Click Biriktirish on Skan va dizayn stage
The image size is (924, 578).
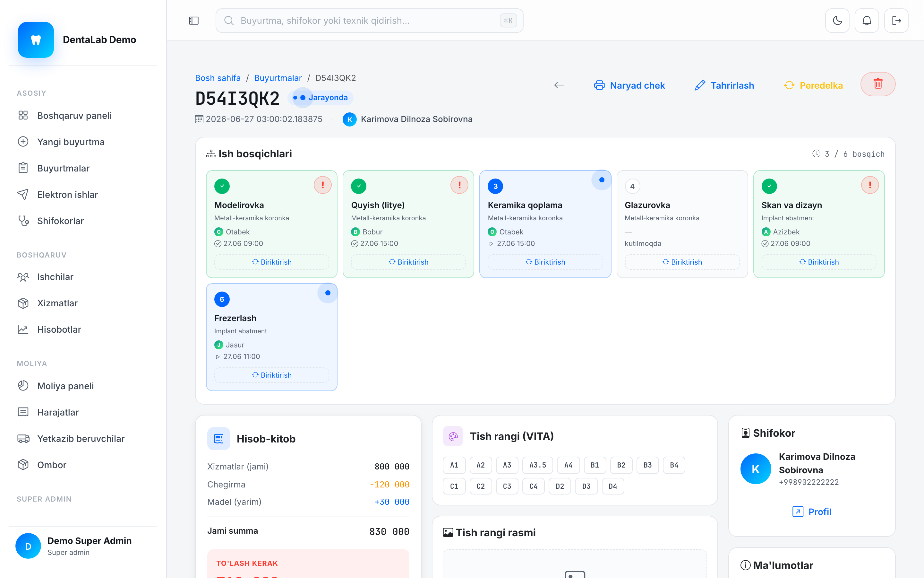pos(819,262)
